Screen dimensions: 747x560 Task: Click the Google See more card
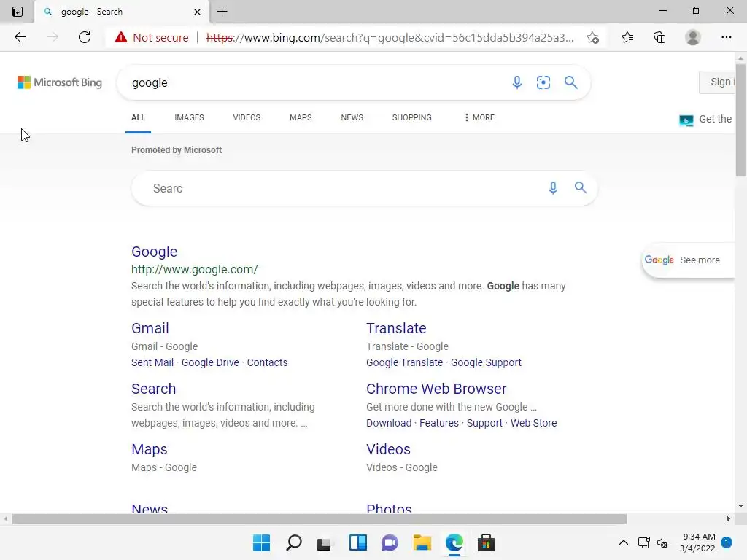[x=688, y=260]
